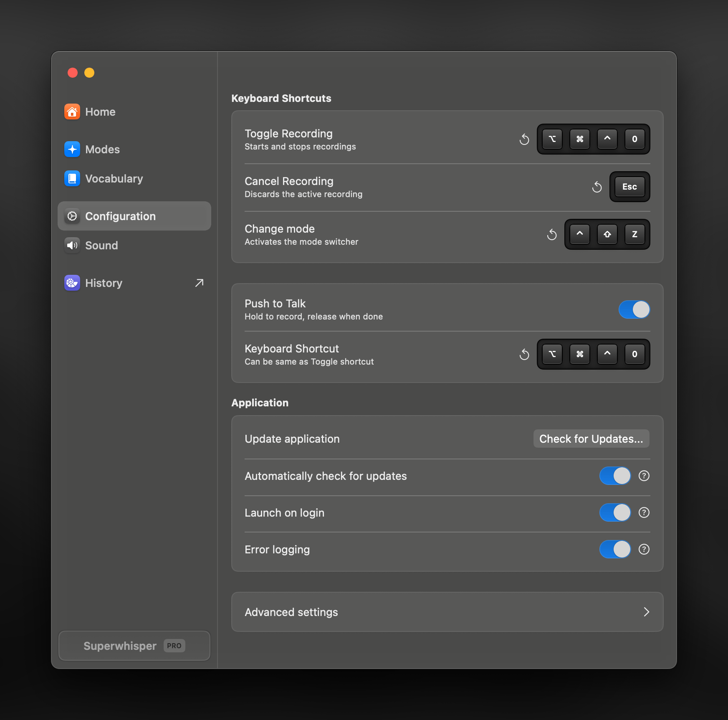Click the Sound speaker icon
The width and height of the screenshot is (728, 720).
tap(72, 245)
